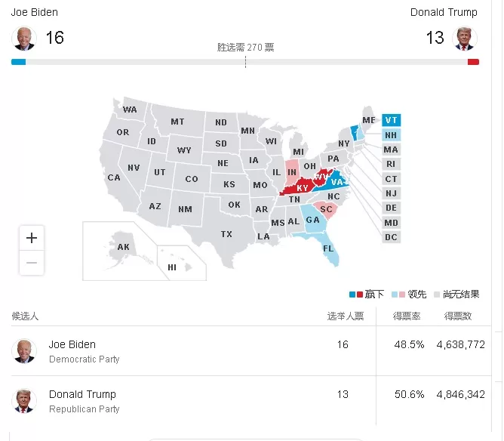This screenshot has height=441, width=504.
Task: Select the VT state box
Action: pos(391,120)
